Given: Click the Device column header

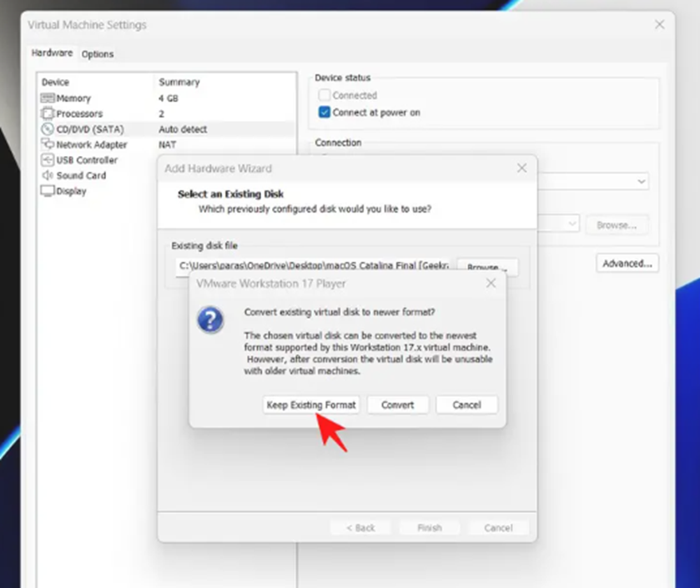Looking at the screenshot, I should click(x=55, y=82).
